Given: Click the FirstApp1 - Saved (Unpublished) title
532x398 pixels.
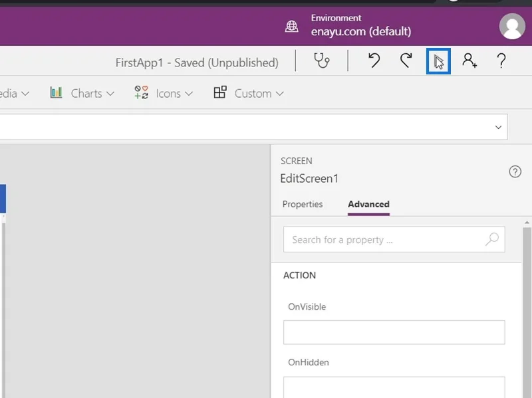Looking at the screenshot, I should pyautogui.click(x=197, y=62).
